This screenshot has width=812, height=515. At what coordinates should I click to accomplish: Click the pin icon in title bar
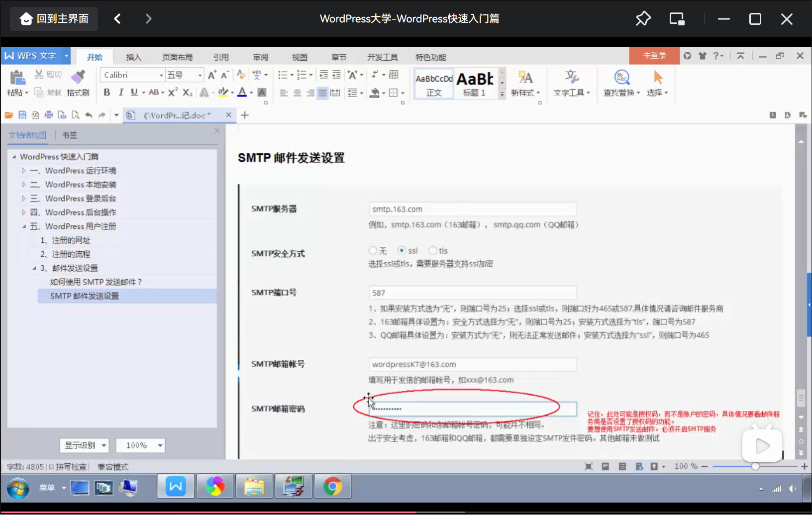[643, 19]
